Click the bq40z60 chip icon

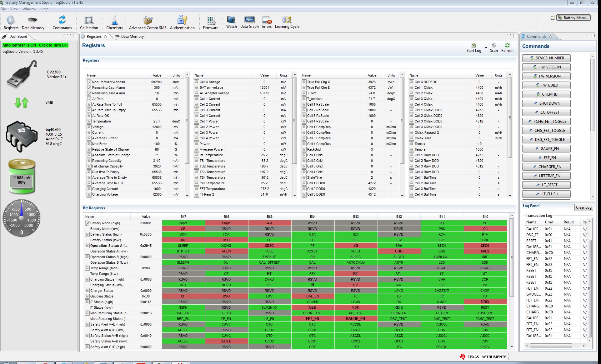[22, 137]
